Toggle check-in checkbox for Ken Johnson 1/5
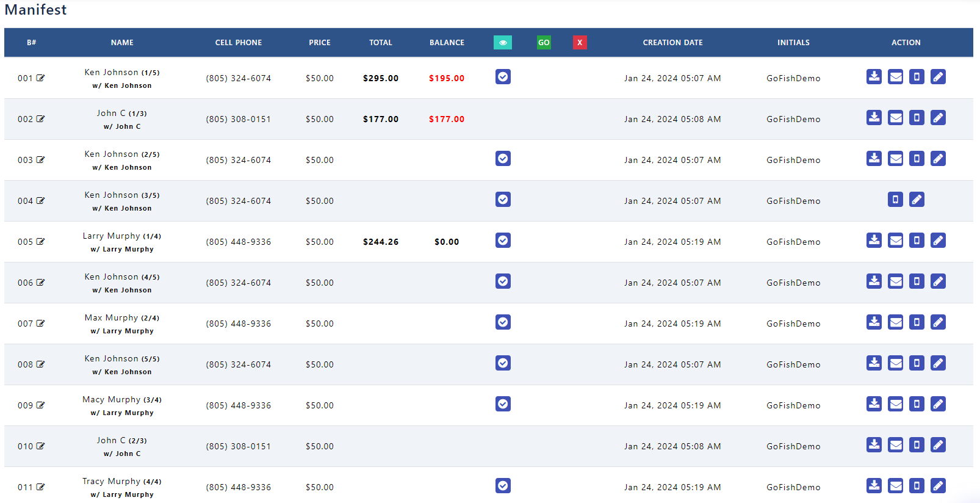980x503 pixels. pyautogui.click(x=503, y=77)
